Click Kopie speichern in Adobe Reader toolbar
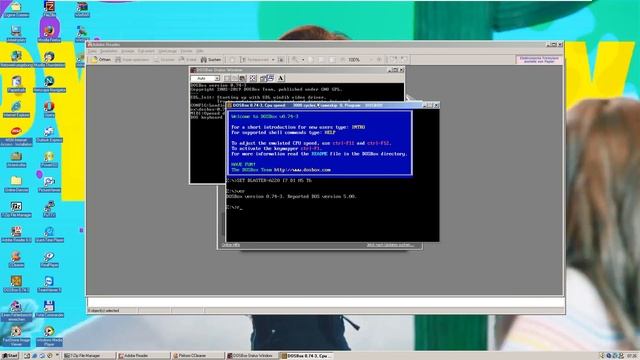640x360 pixels. [132, 60]
